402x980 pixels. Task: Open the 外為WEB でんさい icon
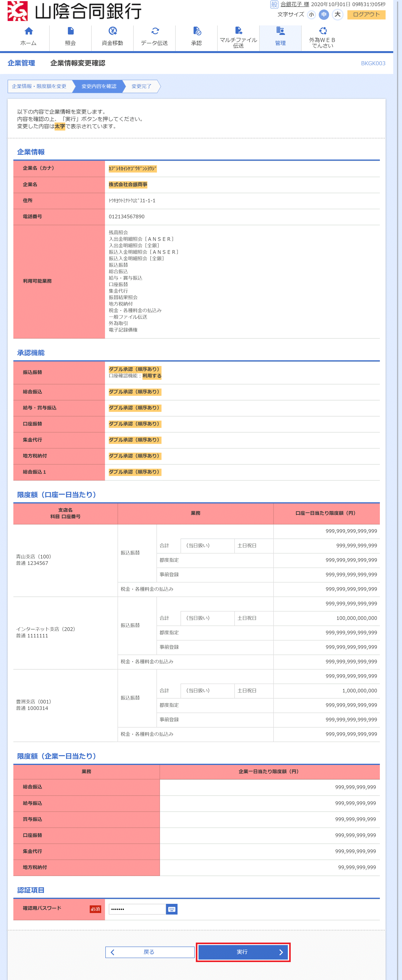pyautogui.click(x=322, y=30)
